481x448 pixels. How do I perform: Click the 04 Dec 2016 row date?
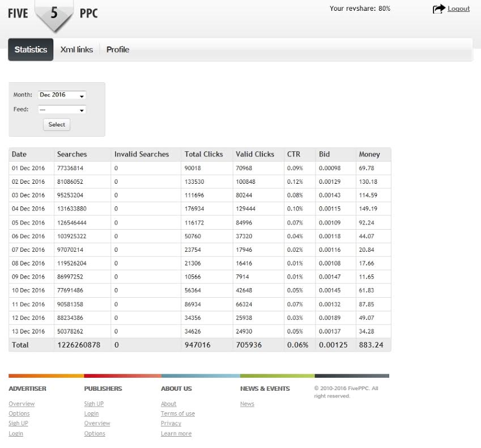(28, 209)
